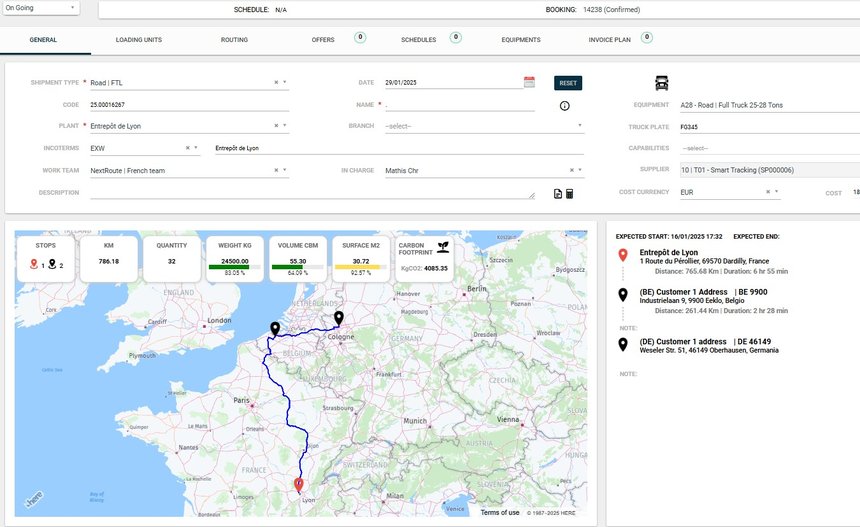Viewport: 860px width, 527px height.
Task: Expand the Cost Currency dropdown
Action: 777,191
